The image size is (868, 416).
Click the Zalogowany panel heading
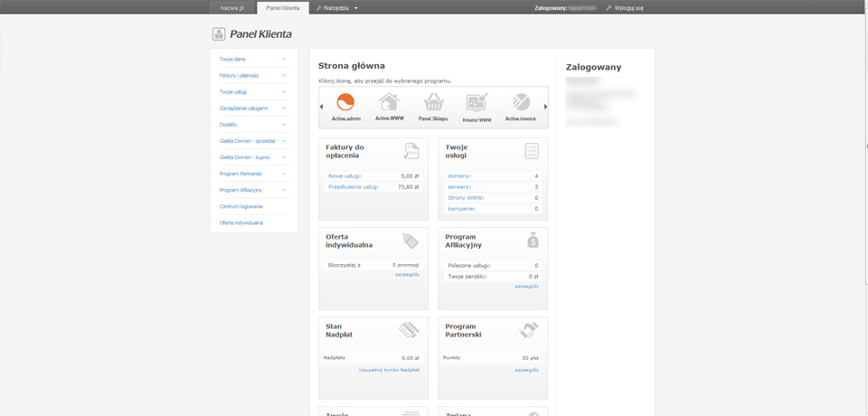[593, 67]
